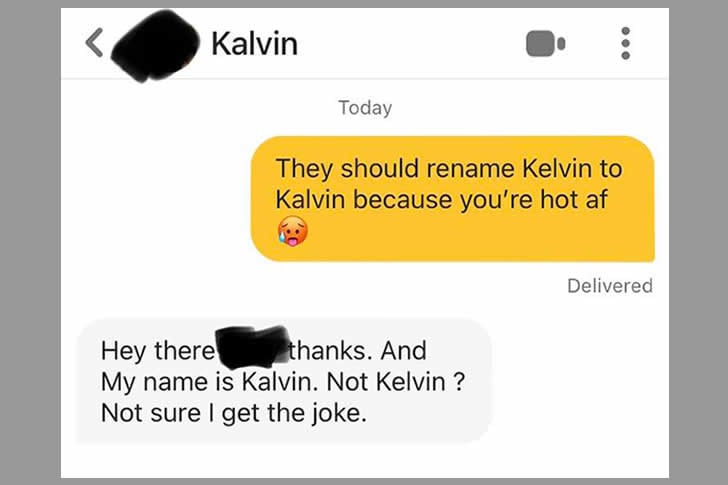Tap the Delivered status text
This screenshot has width=728, height=485.
(610, 286)
